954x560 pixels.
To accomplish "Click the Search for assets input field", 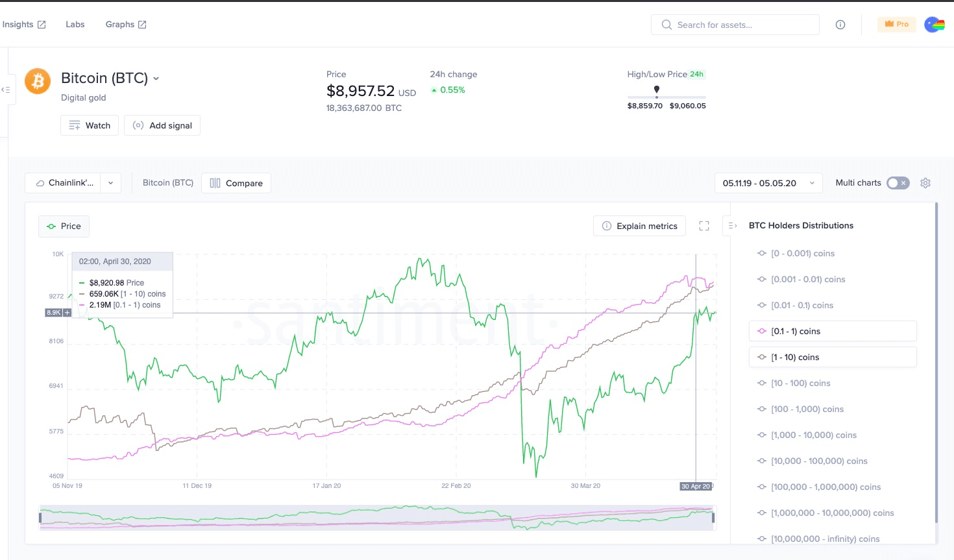I will (x=735, y=25).
